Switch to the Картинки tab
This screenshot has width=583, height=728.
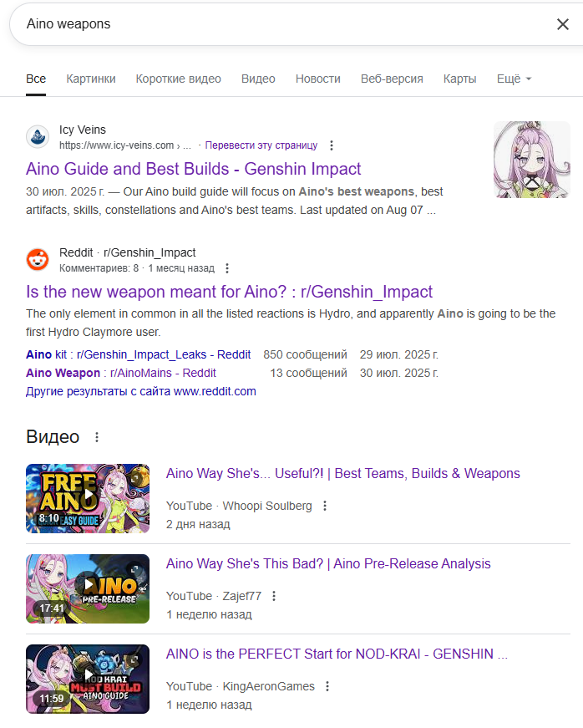pyautogui.click(x=91, y=79)
